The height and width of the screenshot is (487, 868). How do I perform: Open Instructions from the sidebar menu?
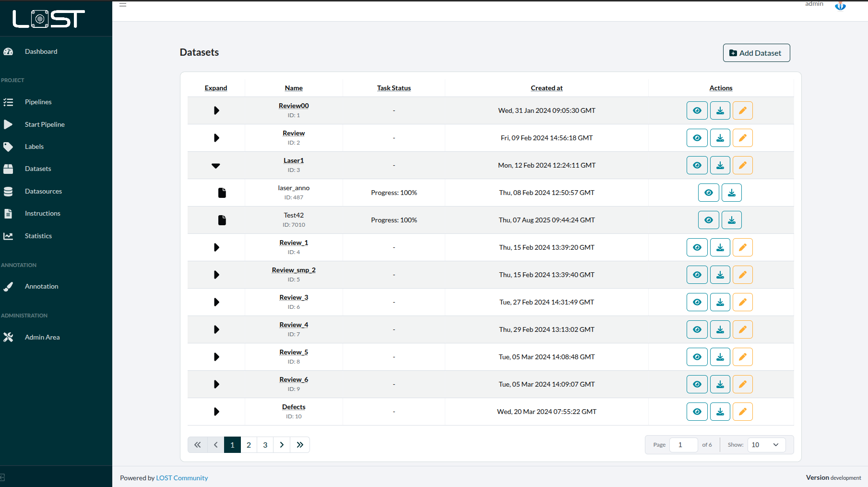[x=42, y=213]
